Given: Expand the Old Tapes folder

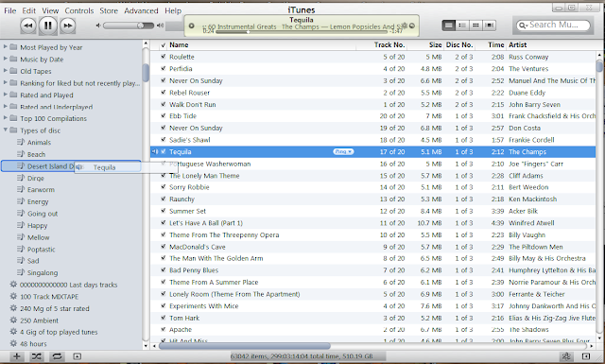Looking at the screenshot, I should point(6,71).
